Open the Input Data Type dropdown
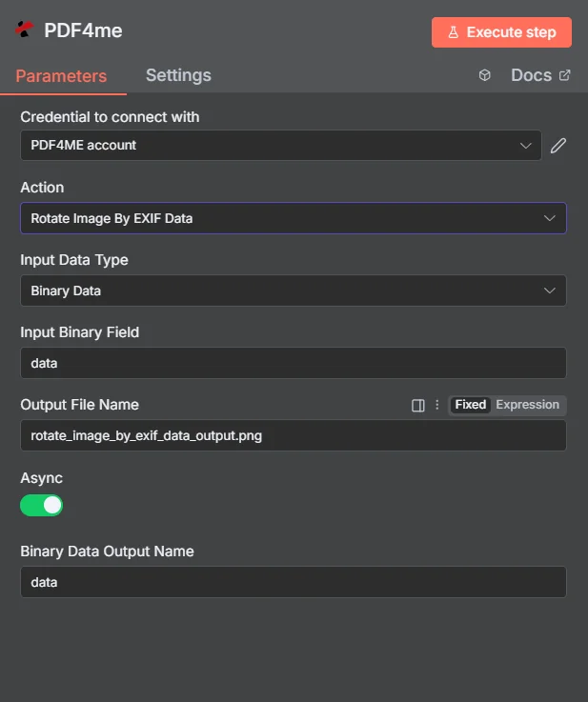588x702 pixels. click(x=294, y=291)
